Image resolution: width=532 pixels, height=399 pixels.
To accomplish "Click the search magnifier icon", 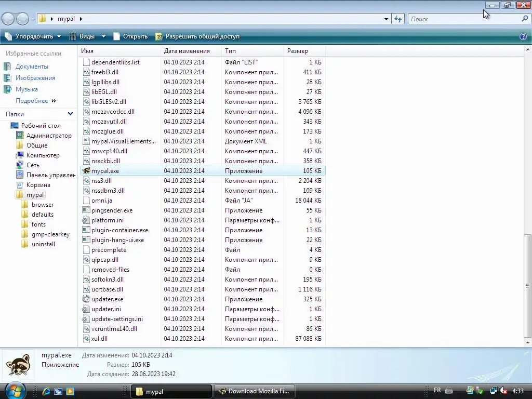I will coord(525,19).
